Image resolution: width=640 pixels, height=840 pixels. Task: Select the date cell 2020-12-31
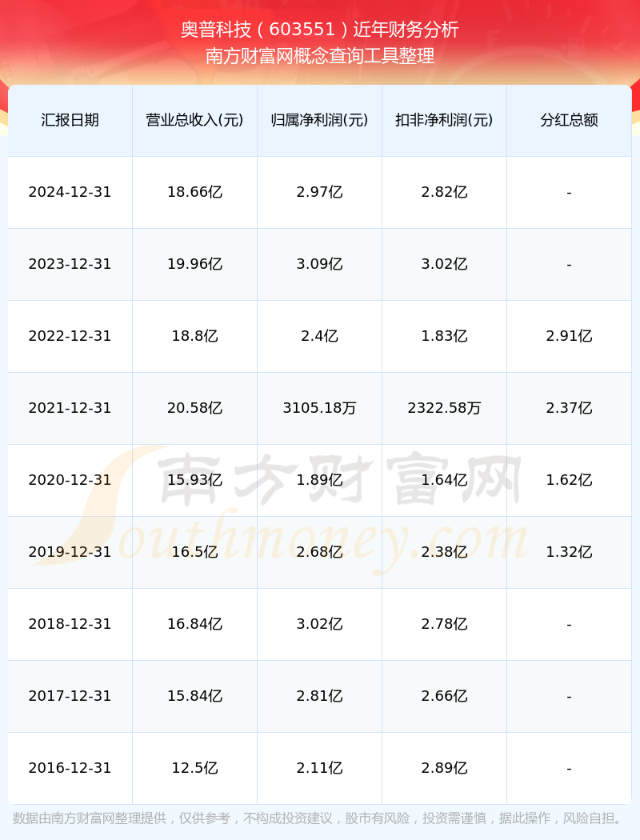[70, 480]
